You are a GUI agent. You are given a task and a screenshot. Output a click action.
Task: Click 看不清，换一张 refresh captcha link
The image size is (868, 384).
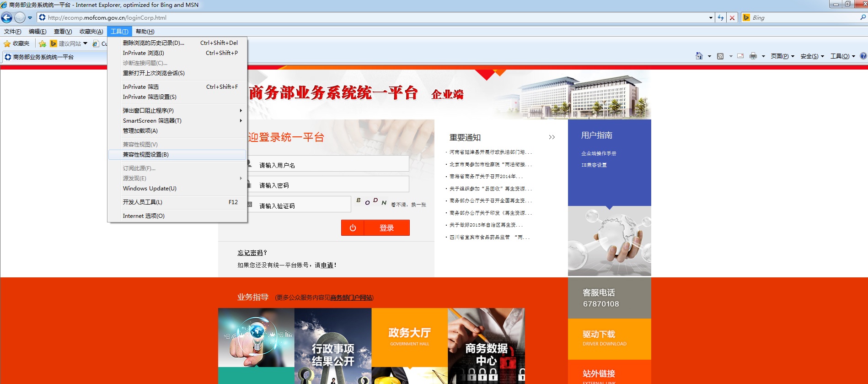[408, 205]
